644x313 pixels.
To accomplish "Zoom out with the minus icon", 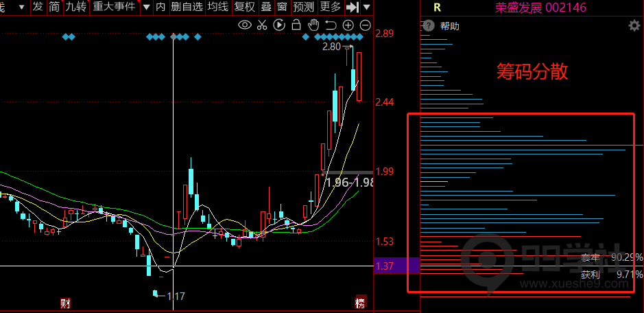I will click(365, 25).
